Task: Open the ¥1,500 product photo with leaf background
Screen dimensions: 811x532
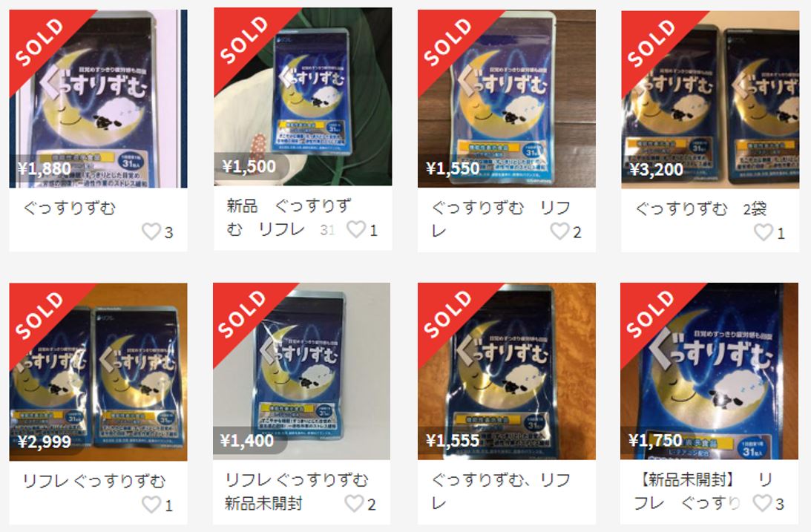Action: pyautogui.click(x=303, y=96)
